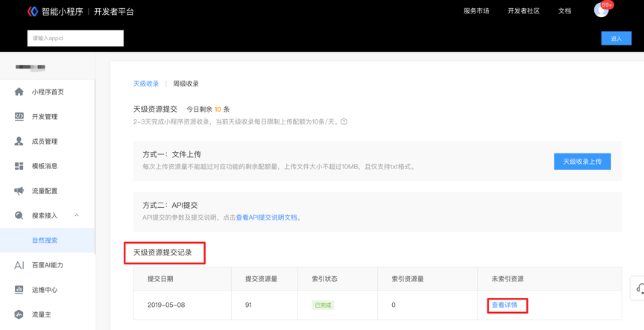Click the grid icon beside 模板消息
Viewport: 644px width, 330px height.
click(19, 166)
